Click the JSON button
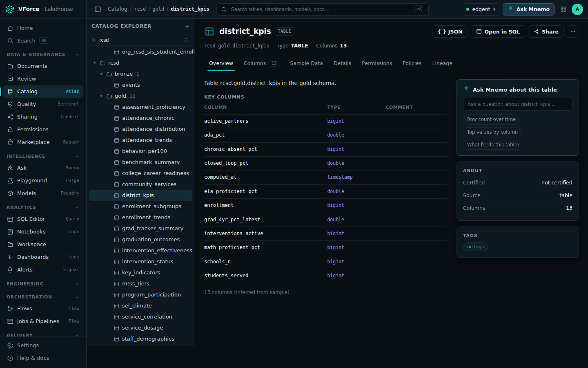 coord(450,31)
